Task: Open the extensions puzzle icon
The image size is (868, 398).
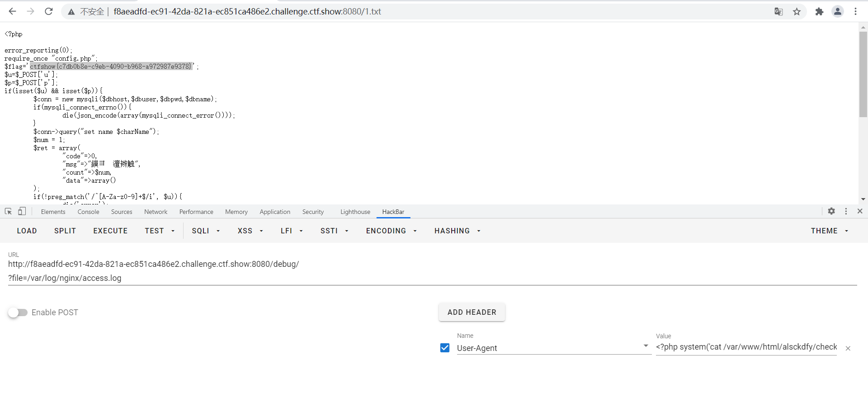Action: click(x=819, y=12)
